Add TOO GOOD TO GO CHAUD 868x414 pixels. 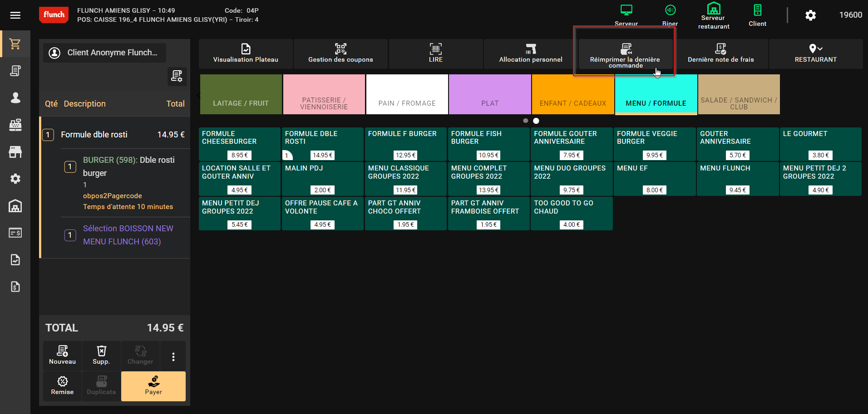(572, 214)
